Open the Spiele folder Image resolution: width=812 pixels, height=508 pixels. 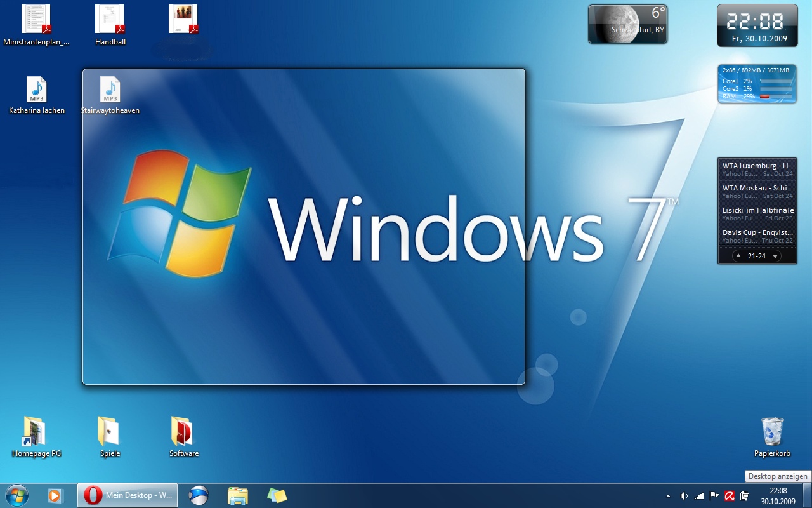pyautogui.click(x=109, y=432)
